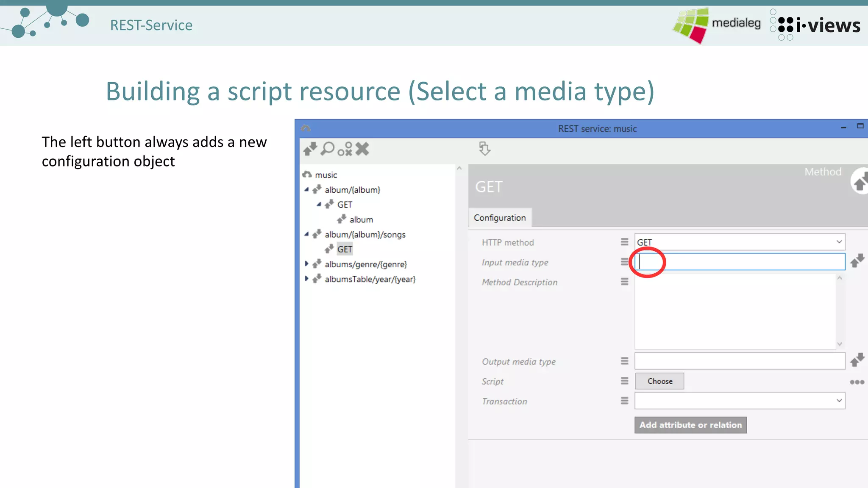Expand the albumsTable/year/{year} tree node

click(x=306, y=278)
